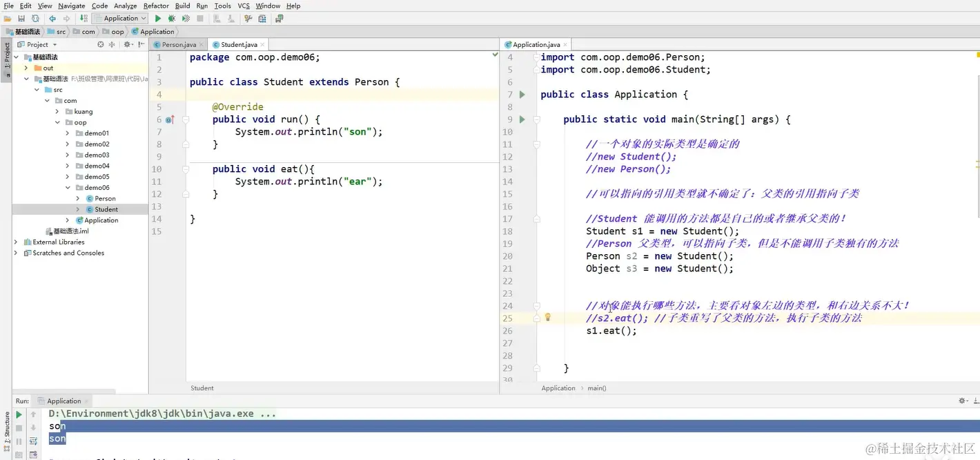Click the down arrow in Run panel
Viewport: 980px width, 460px height.
tap(33, 428)
